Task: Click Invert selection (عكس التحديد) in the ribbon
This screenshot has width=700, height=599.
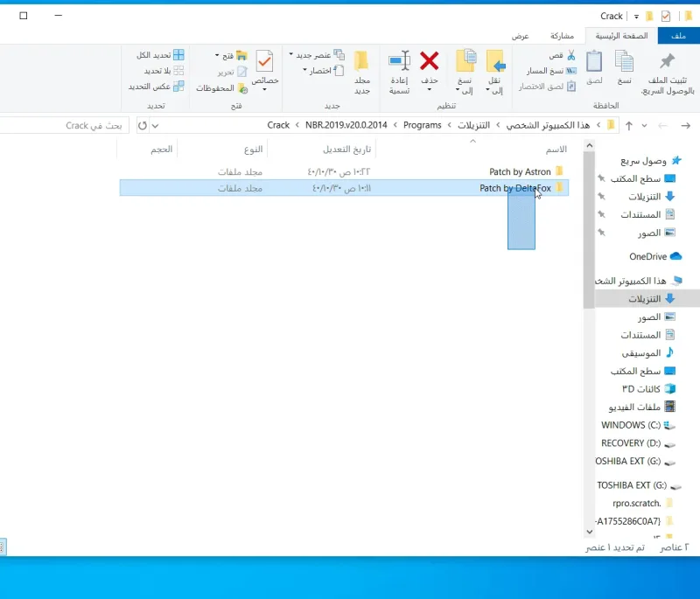Action: (157, 87)
